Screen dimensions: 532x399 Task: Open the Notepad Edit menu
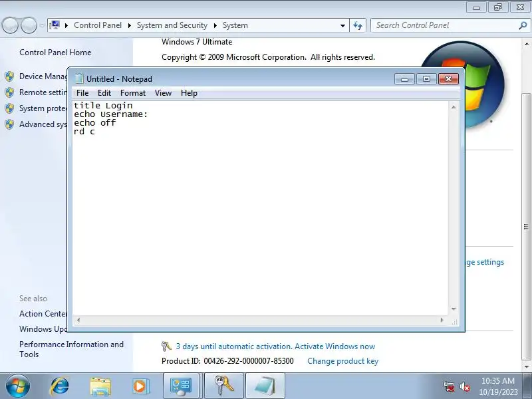(104, 93)
